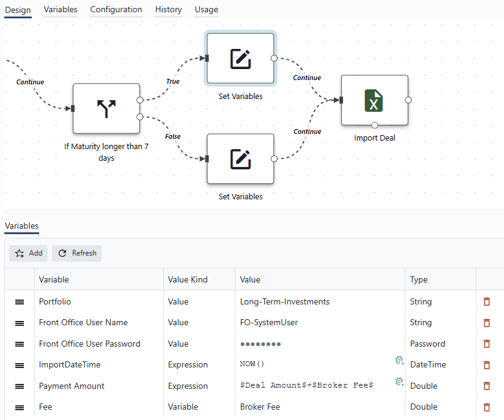Switch to the Configuration tab
Image resolution: width=504 pixels, height=420 pixels.
[116, 10]
